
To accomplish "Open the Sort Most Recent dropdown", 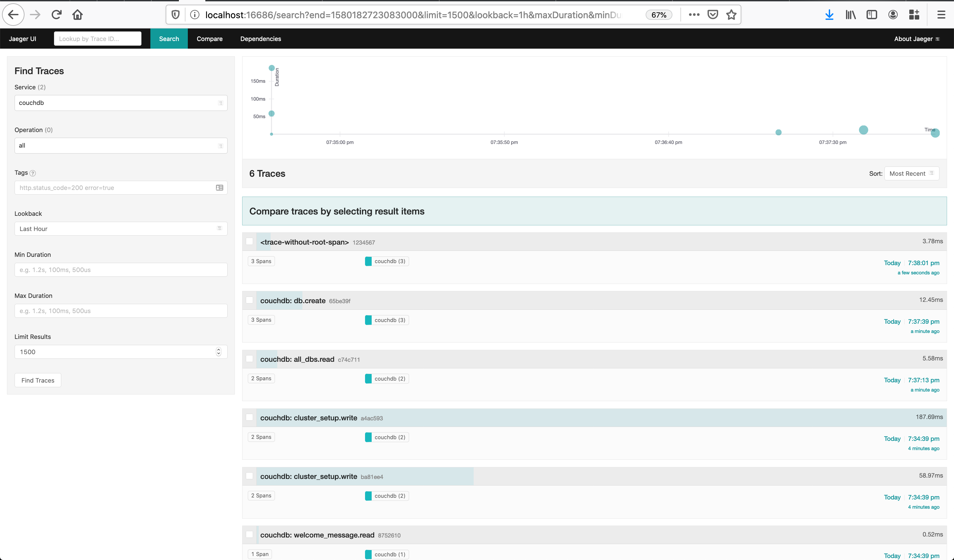I will [911, 174].
